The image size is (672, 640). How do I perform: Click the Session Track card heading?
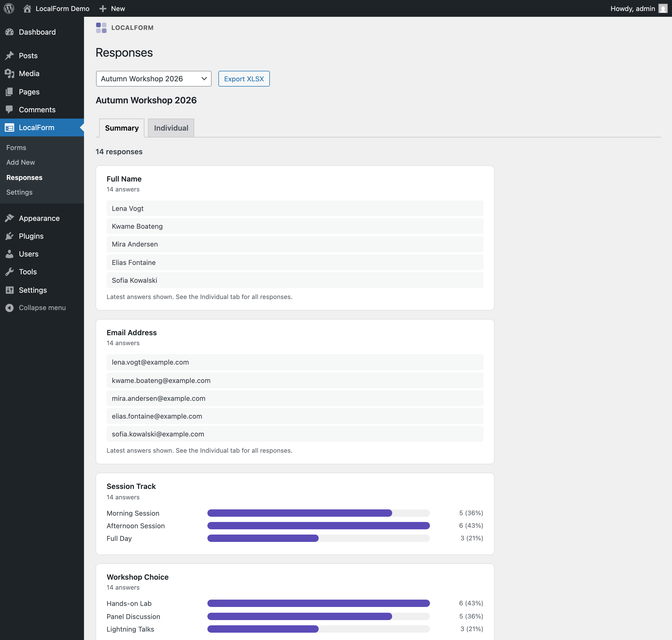pos(131,487)
